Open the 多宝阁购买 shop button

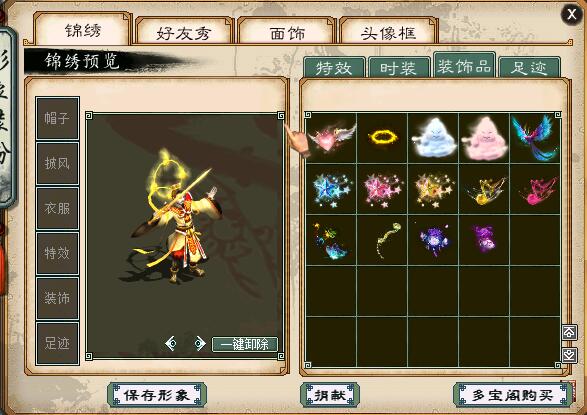(x=512, y=394)
